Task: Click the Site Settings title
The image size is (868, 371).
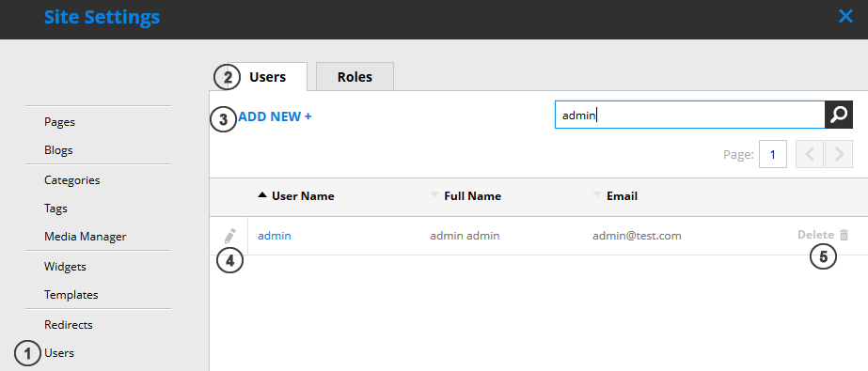Action: point(102,17)
